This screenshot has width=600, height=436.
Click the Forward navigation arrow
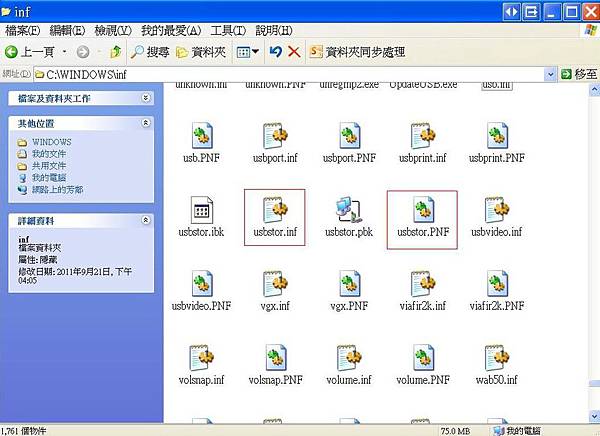coord(83,52)
